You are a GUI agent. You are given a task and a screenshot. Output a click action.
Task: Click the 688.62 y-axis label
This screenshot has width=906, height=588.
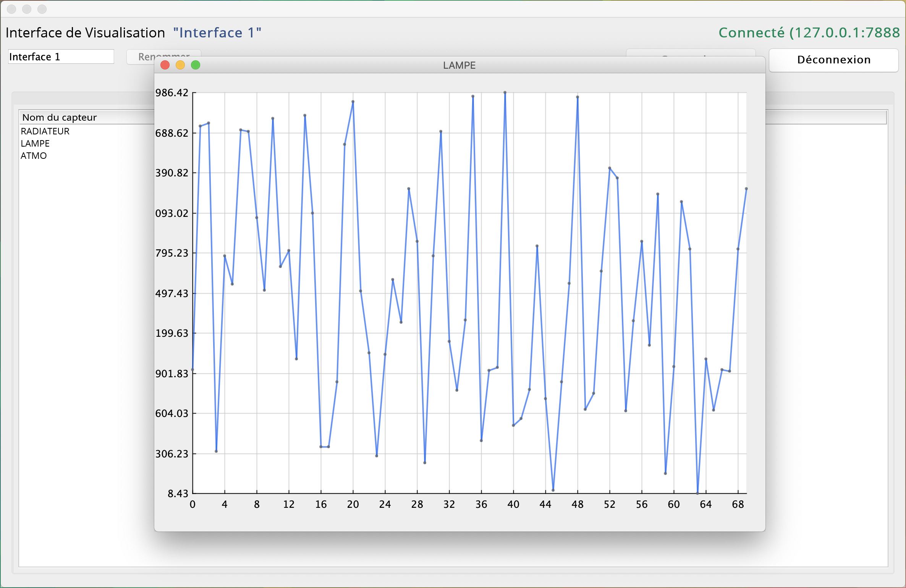pos(172,133)
